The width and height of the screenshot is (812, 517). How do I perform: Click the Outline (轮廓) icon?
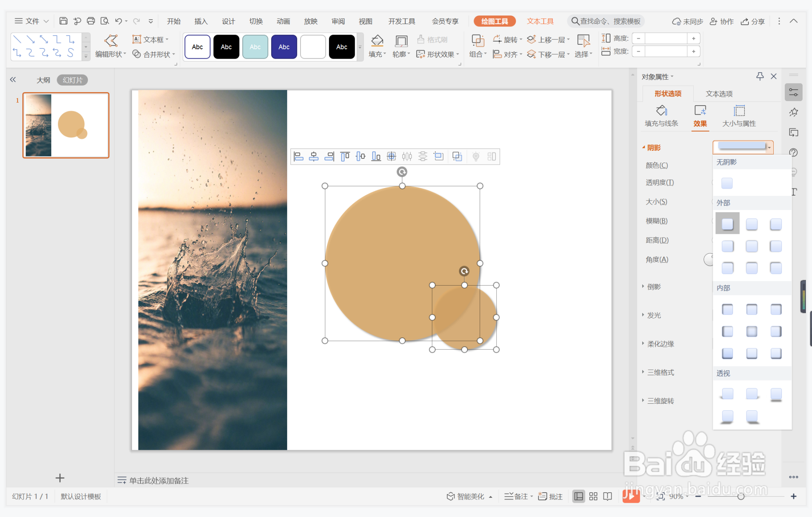pos(401,40)
